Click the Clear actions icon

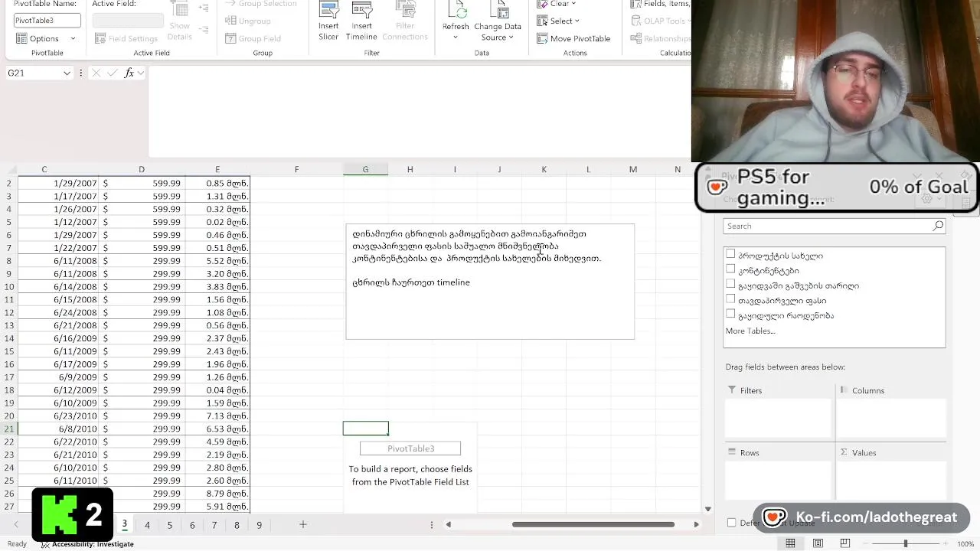[542, 4]
